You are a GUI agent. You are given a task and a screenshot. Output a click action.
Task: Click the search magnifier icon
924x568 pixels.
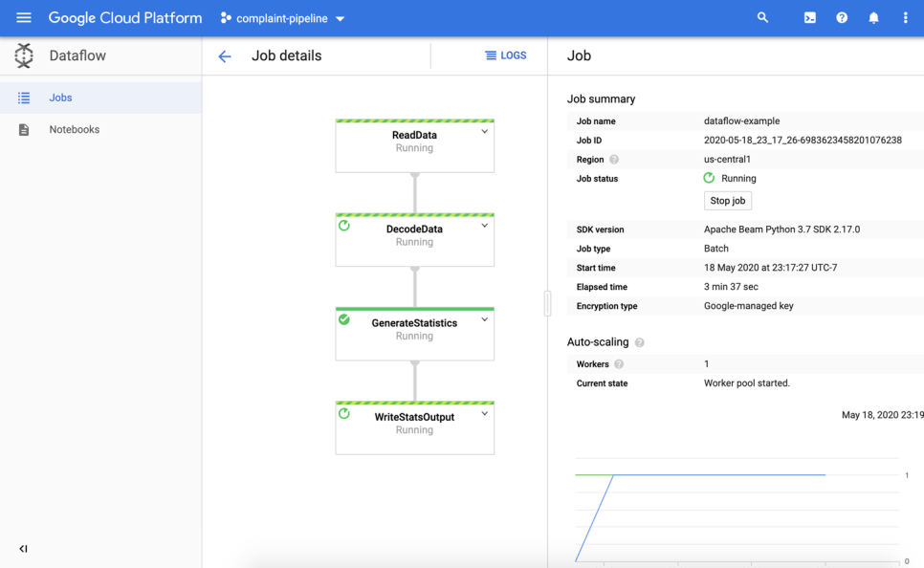click(x=762, y=17)
